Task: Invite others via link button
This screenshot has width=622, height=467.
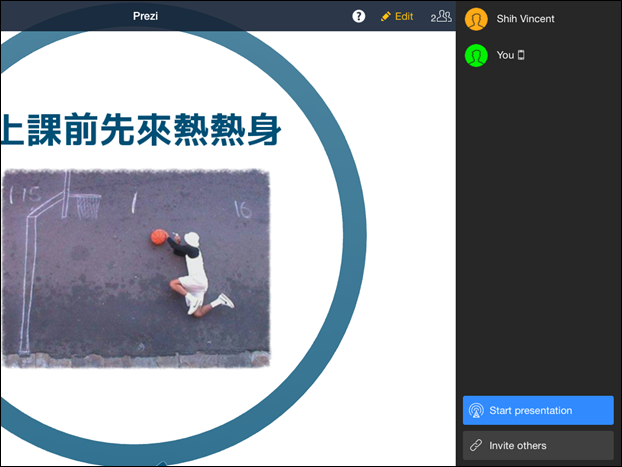Action: [x=538, y=446]
